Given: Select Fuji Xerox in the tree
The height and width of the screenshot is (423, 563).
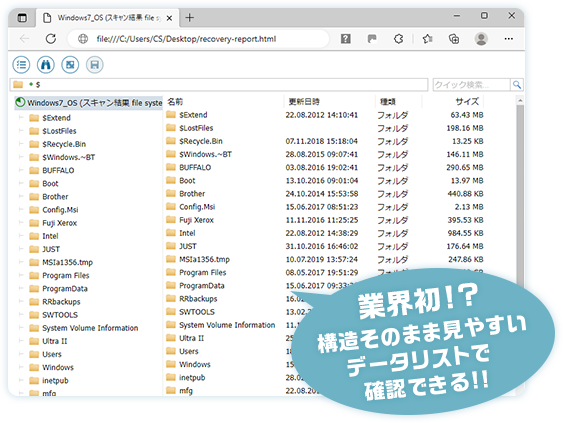Looking at the screenshot, I should (60, 223).
